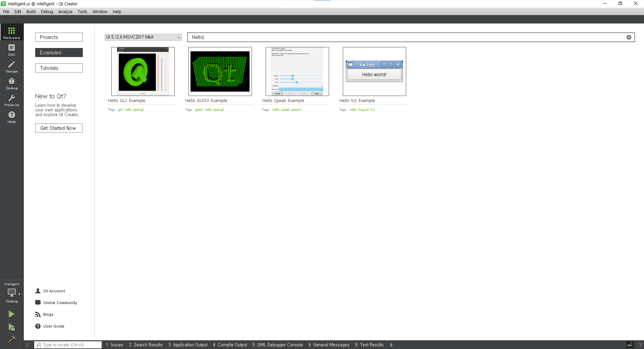Minimize the Qt Creator window
The width and height of the screenshot is (644, 349).
(605, 4)
